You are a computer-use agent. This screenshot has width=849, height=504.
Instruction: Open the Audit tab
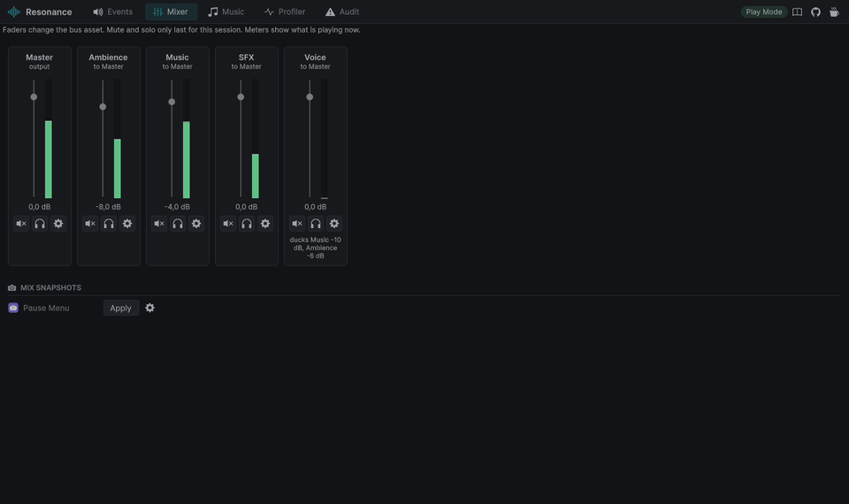tap(342, 11)
